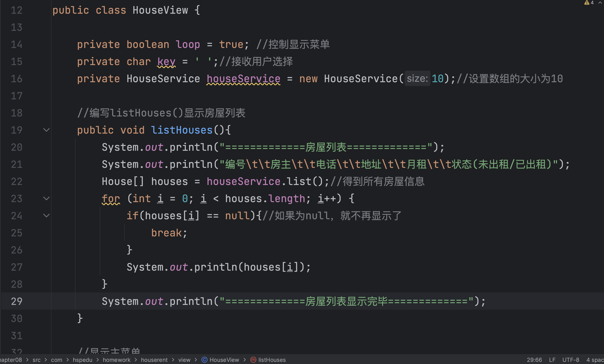Screen dimensions: 604x364
Task: Click the view breadcrumb segment
Action: point(184,360)
